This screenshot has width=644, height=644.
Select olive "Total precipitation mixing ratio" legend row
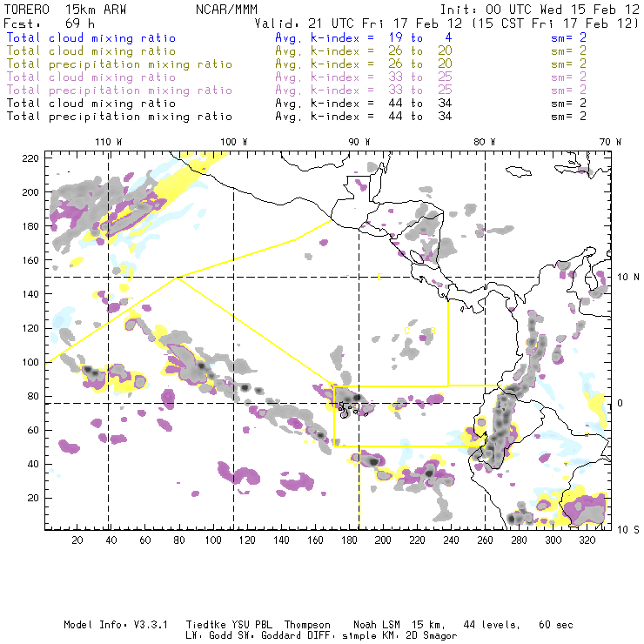pyautogui.click(x=119, y=64)
